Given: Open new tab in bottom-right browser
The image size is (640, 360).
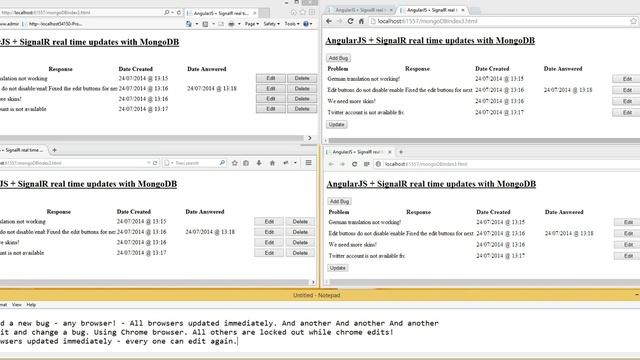Looking at the screenshot, I should [x=401, y=152].
